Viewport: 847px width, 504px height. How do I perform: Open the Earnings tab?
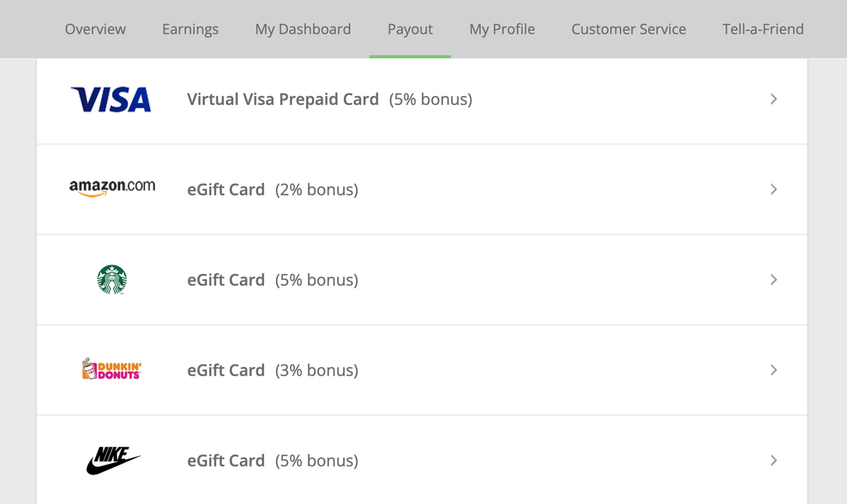(190, 29)
